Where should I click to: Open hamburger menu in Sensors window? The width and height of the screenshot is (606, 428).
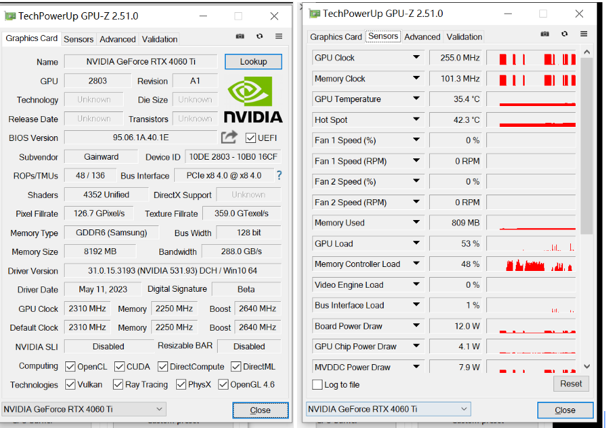[584, 34]
